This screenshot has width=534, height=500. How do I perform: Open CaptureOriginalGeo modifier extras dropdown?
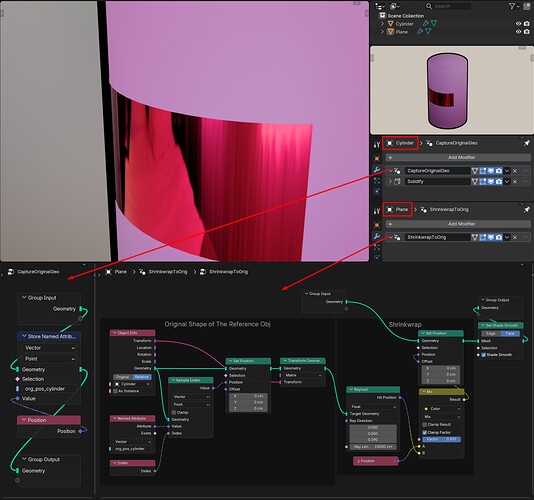[507, 171]
